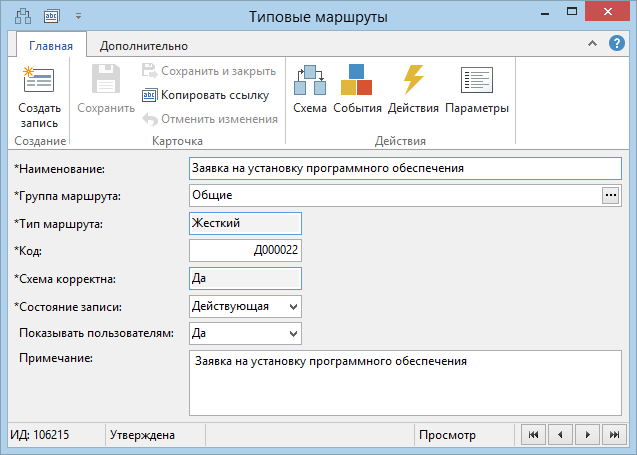The width and height of the screenshot is (637, 455).
Task: Click the Наименование text field
Action: 405,168
